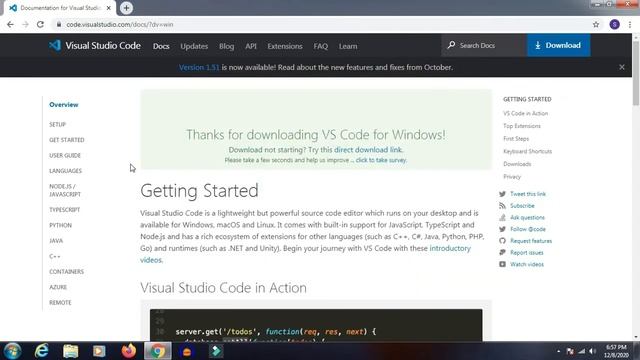The width and height of the screenshot is (640, 360).
Task: Open the Extensions menu item
Action: (x=285, y=46)
